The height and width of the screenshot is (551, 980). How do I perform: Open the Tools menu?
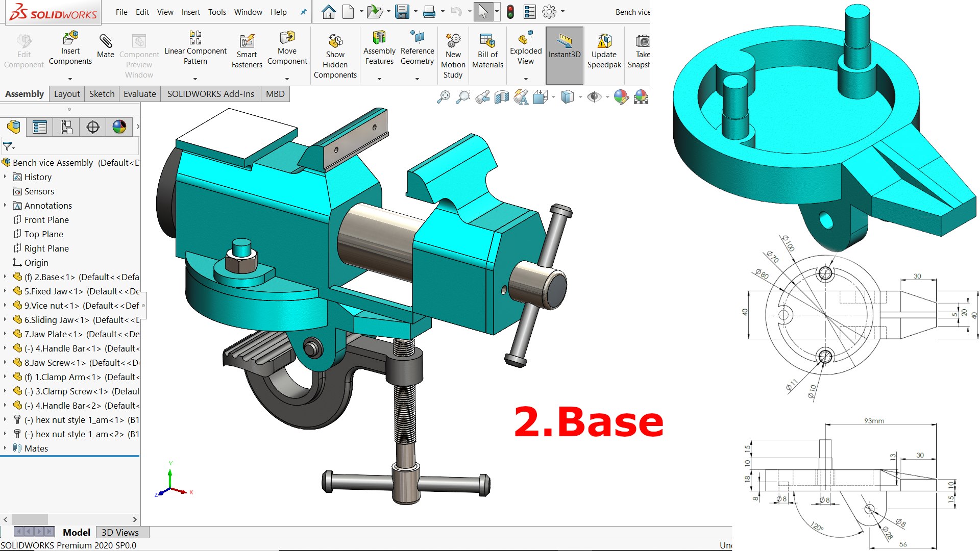coord(216,12)
